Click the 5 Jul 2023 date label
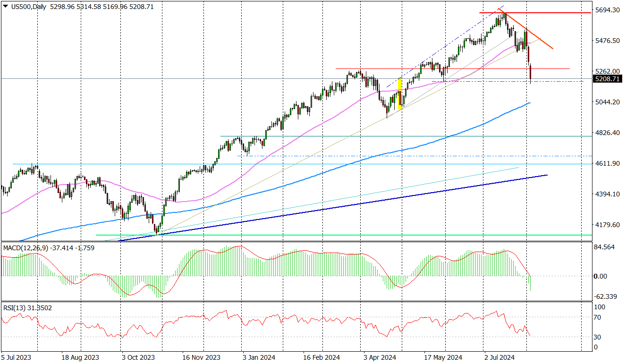626x364 pixels. coord(16,358)
